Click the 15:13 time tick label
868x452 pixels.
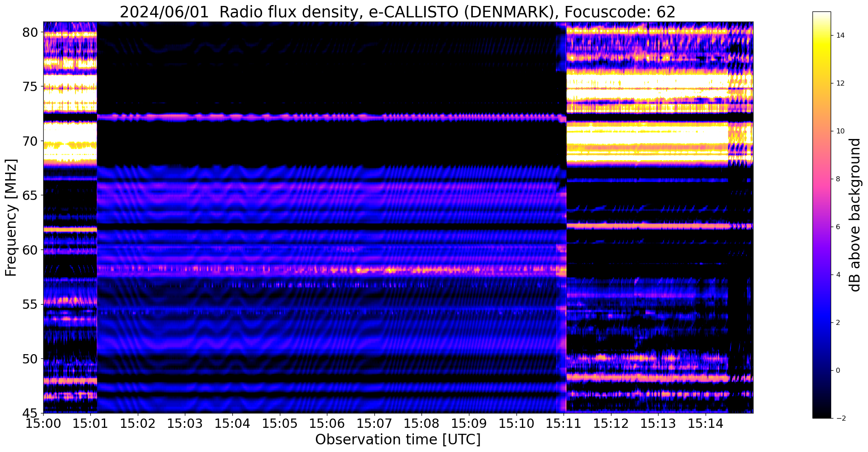tap(659, 424)
